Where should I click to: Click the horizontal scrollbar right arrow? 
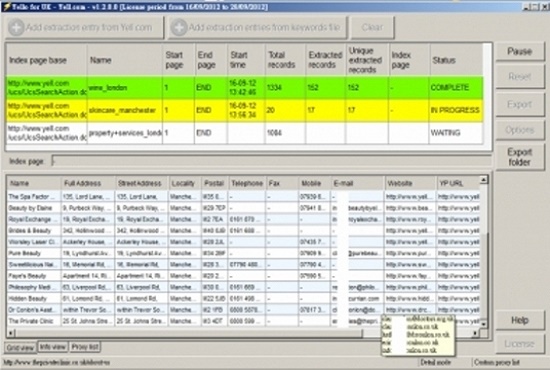click(475, 333)
